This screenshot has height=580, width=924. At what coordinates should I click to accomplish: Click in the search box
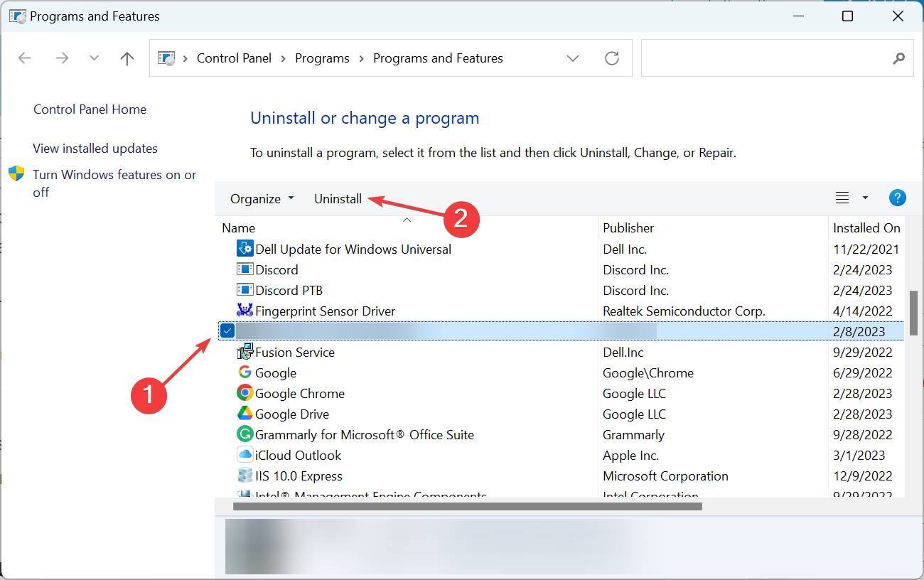point(766,58)
